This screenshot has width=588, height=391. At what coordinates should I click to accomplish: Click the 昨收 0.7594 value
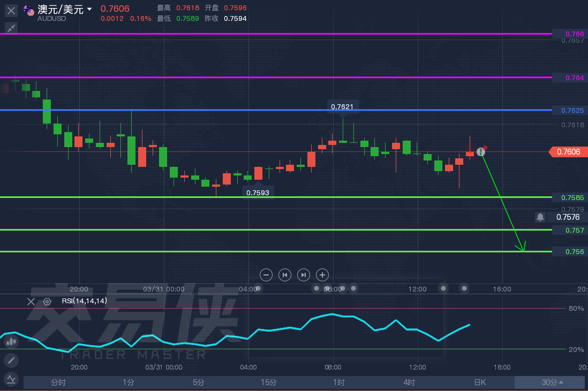click(235, 18)
